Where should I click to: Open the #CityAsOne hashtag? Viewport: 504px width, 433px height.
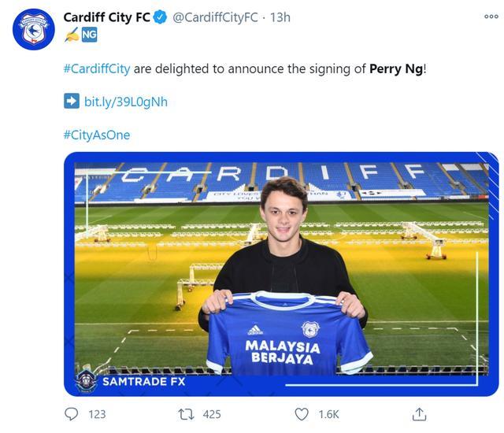point(96,135)
